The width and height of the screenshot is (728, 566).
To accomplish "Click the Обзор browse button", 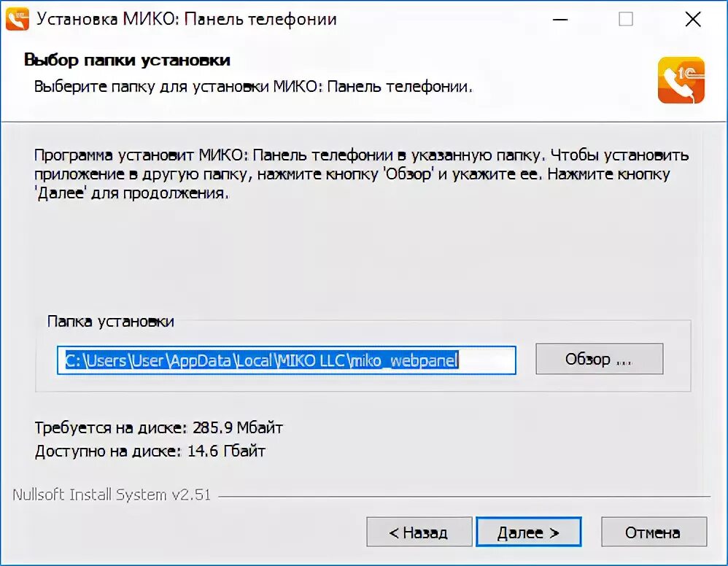I will click(600, 359).
